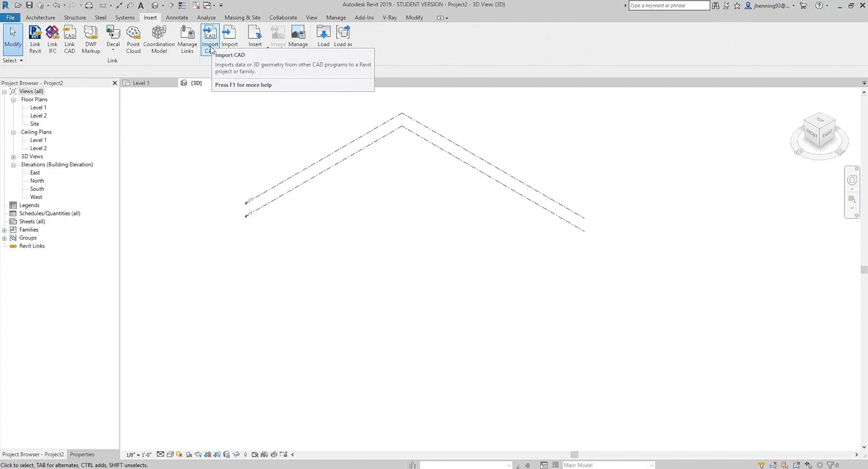Open the North elevation view
The height and width of the screenshot is (469, 868).
(37, 181)
